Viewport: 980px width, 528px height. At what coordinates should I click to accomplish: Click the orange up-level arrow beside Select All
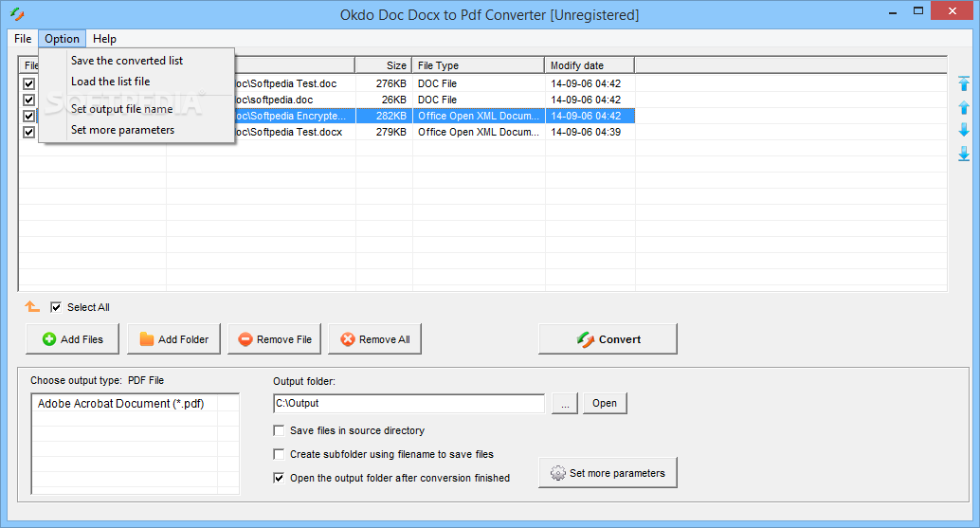[32, 307]
